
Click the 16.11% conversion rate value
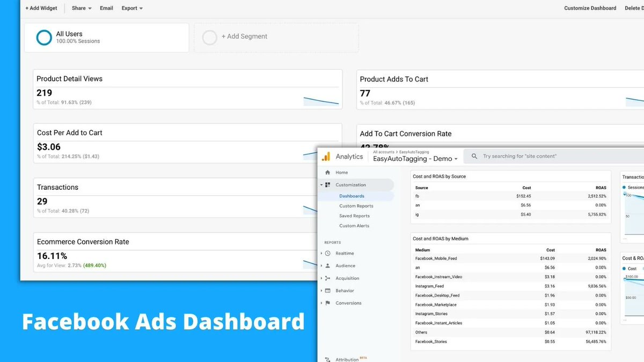pos(52,256)
